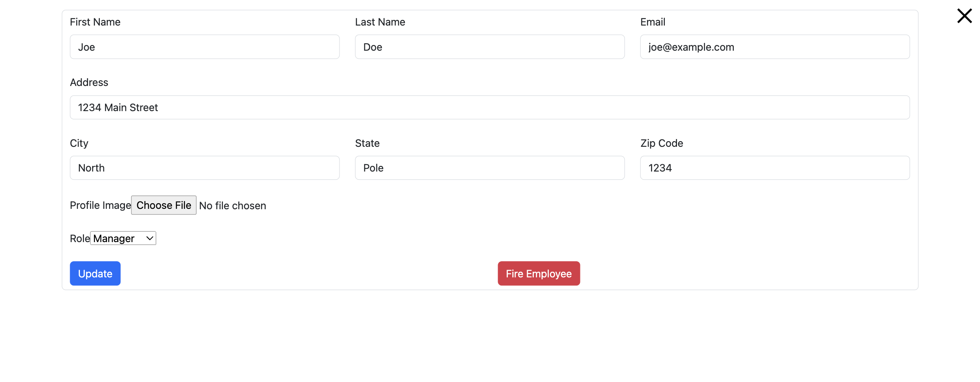Click the First Name field containing Joe
The height and width of the screenshot is (382, 980).
204,47
